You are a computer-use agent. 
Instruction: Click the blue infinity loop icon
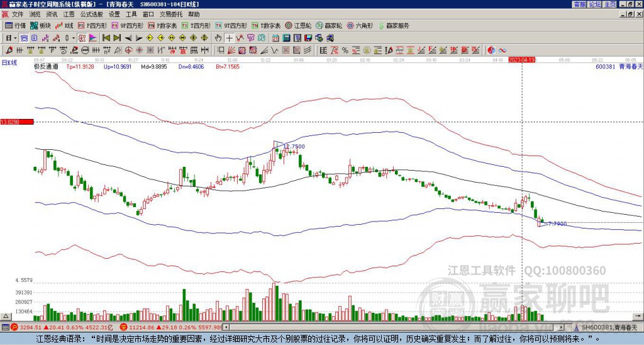point(502,50)
